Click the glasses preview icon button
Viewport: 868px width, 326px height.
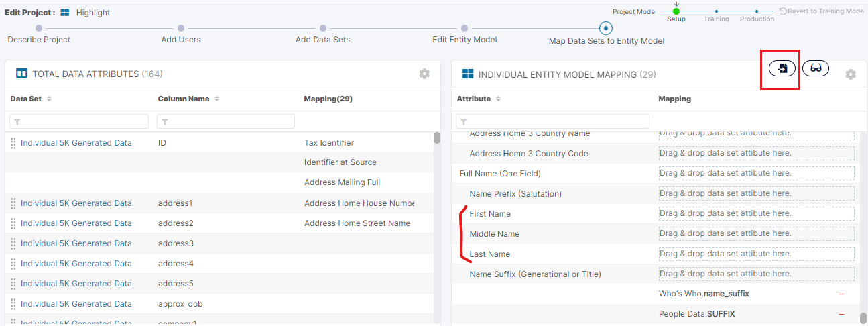coord(815,68)
